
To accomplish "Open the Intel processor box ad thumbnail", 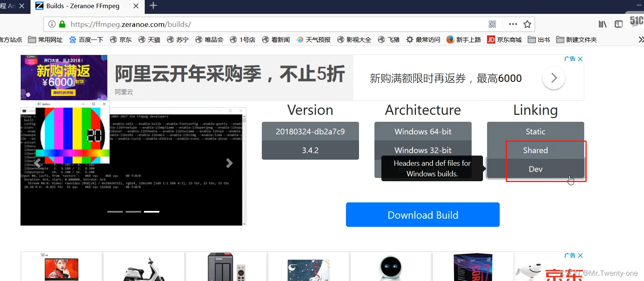I will tap(473, 267).
